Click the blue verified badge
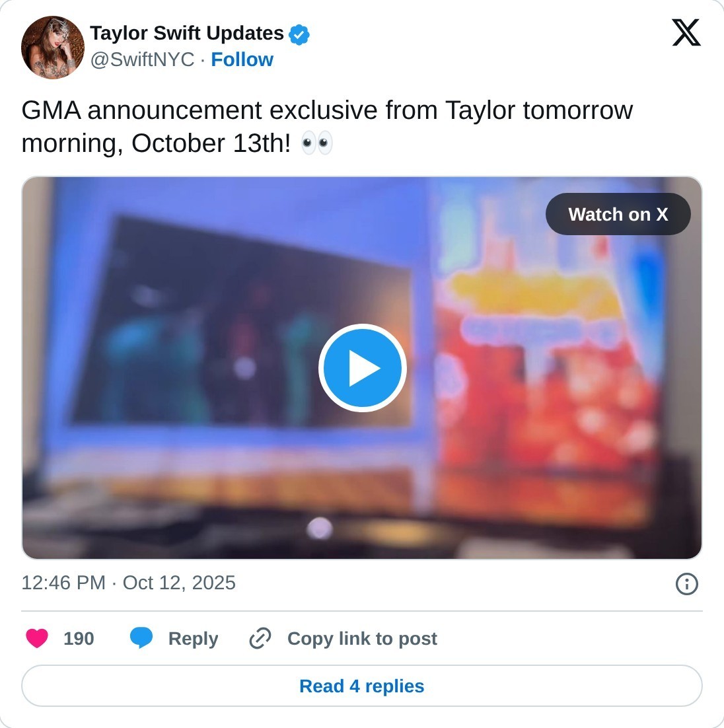The width and height of the screenshot is (724, 728). [299, 35]
